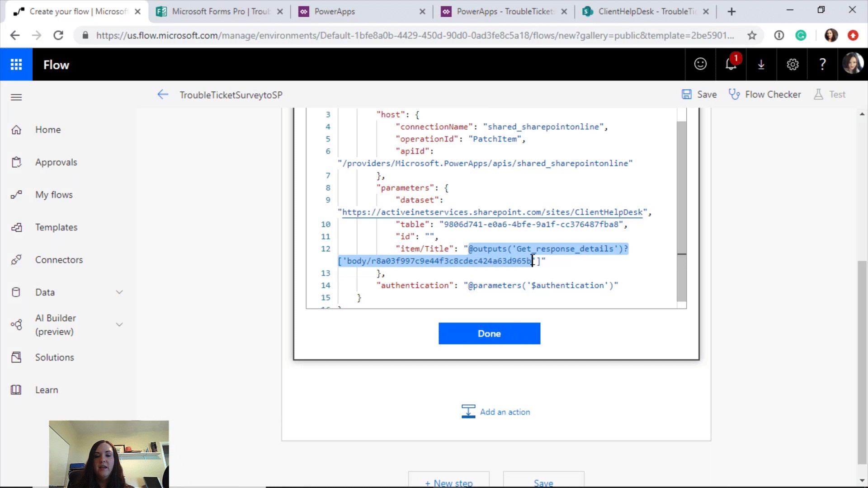Click the ClientHelpDesk SharePoint URL in code
This screenshot has height=488, width=868.
[x=492, y=212]
